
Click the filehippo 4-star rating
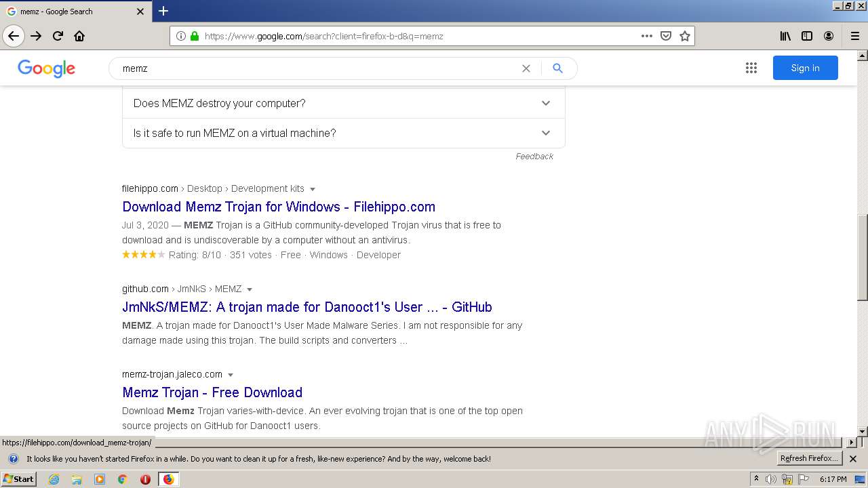(x=143, y=255)
